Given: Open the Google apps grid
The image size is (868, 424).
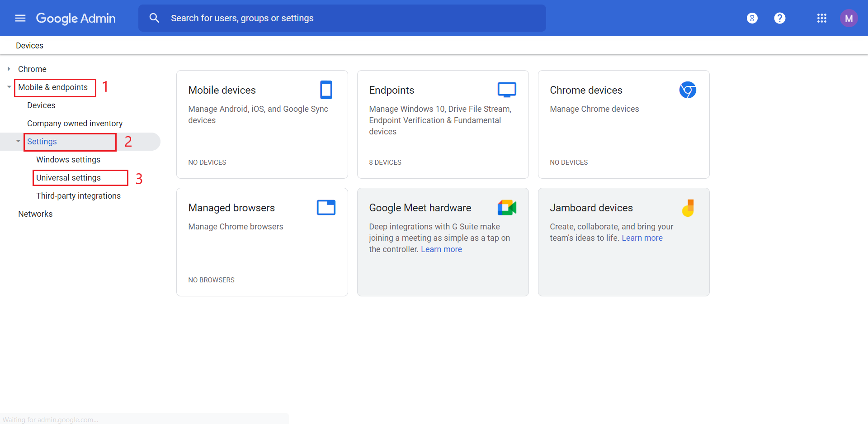Looking at the screenshot, I should coord(821,18).
